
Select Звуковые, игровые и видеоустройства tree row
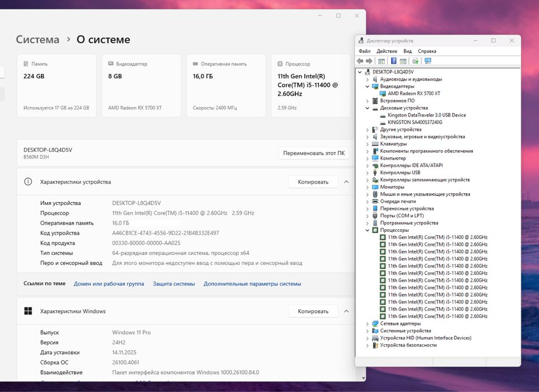[422, 137]
